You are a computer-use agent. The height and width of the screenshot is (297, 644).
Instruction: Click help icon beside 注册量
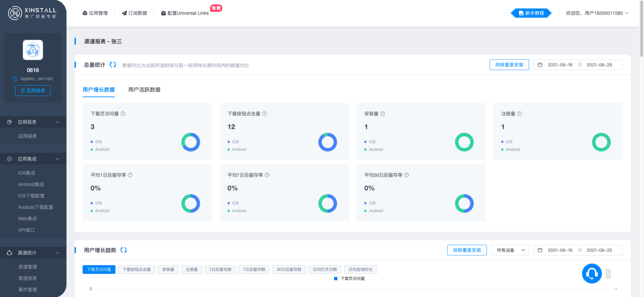(520, 114)
